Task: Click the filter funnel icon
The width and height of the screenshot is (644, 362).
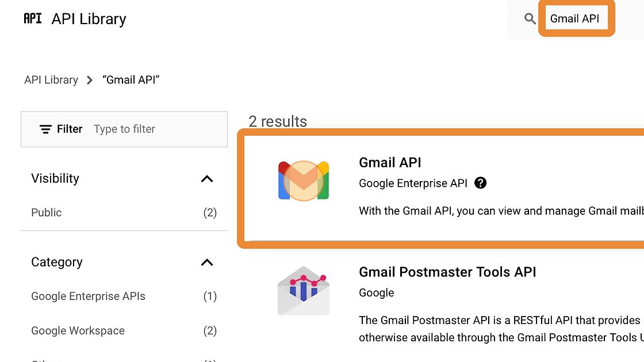Action: (45, 129)
